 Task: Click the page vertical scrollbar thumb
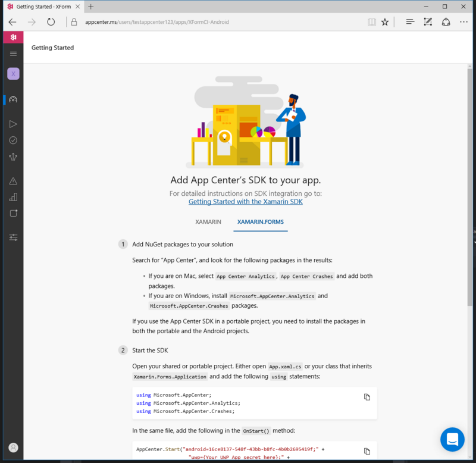point(469,187)
